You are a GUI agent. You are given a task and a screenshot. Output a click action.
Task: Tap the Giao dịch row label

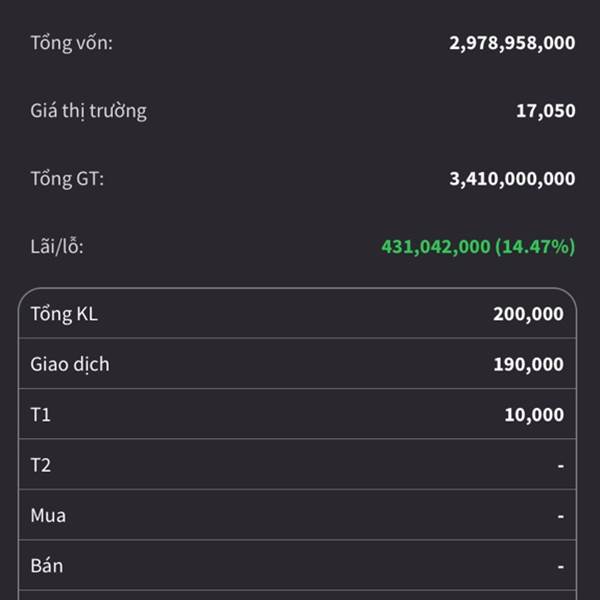click(x=70, y=364)
